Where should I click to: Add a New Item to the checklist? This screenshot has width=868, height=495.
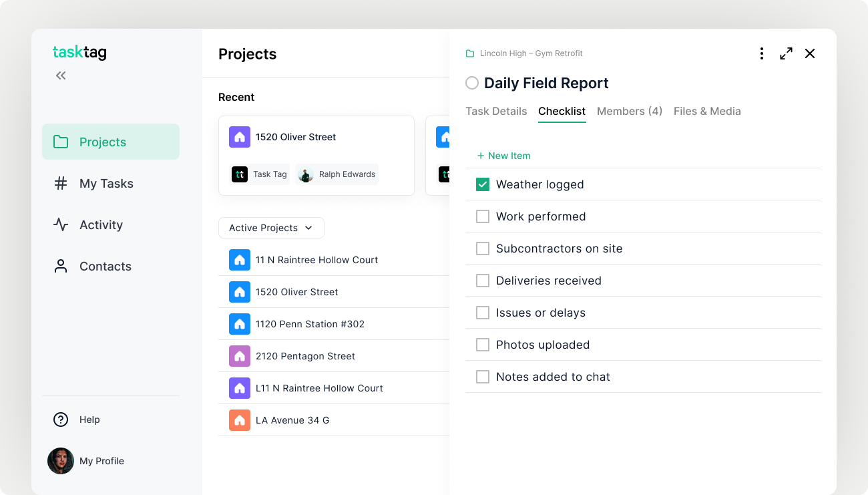click(x=504, y=156)
